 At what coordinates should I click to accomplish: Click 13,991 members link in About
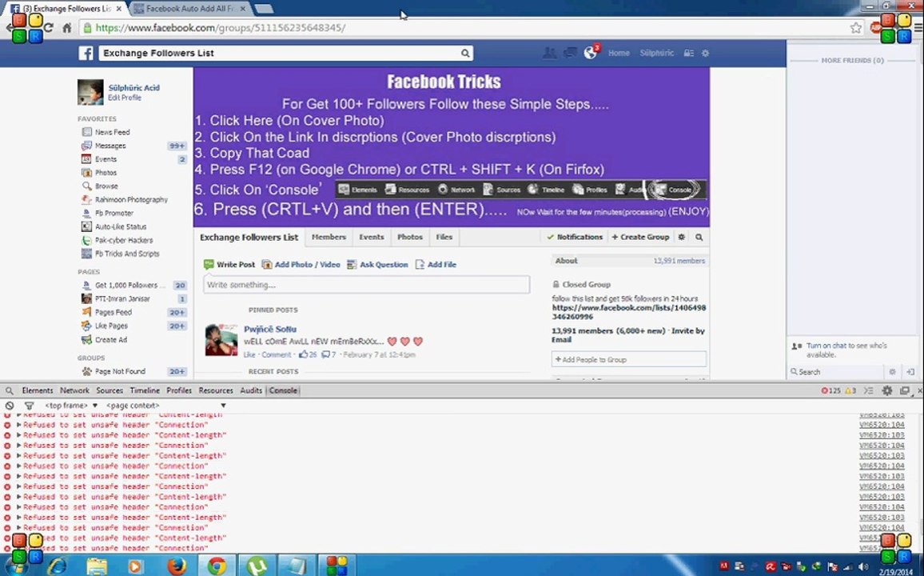[x=679, y=261]
